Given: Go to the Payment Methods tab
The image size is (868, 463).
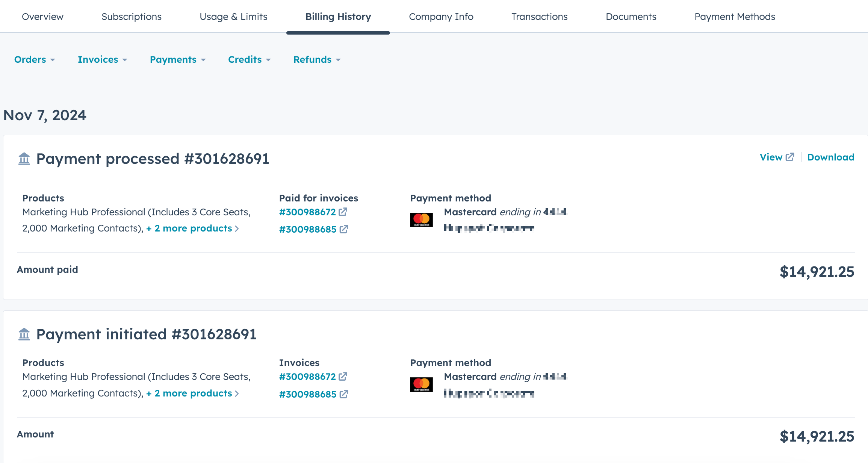Looking at the screenshot, I should click(735, 17).
